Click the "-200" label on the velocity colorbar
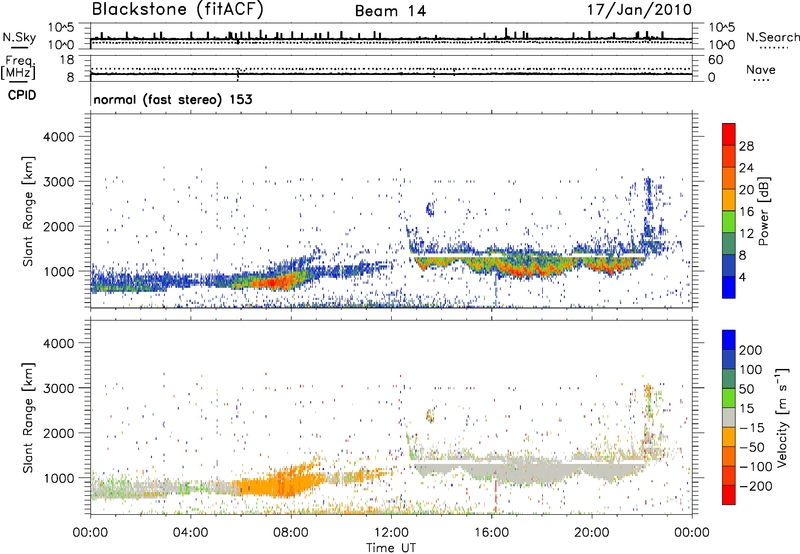Image resolution: width=800 pixels, height=554 pixels. 755,486
